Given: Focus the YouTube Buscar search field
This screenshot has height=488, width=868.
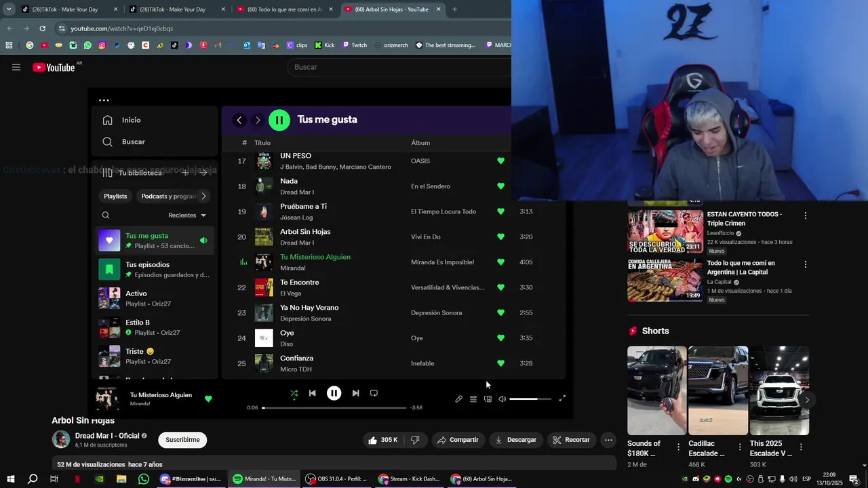Looking at the screenshot, I should click(400, 67).
